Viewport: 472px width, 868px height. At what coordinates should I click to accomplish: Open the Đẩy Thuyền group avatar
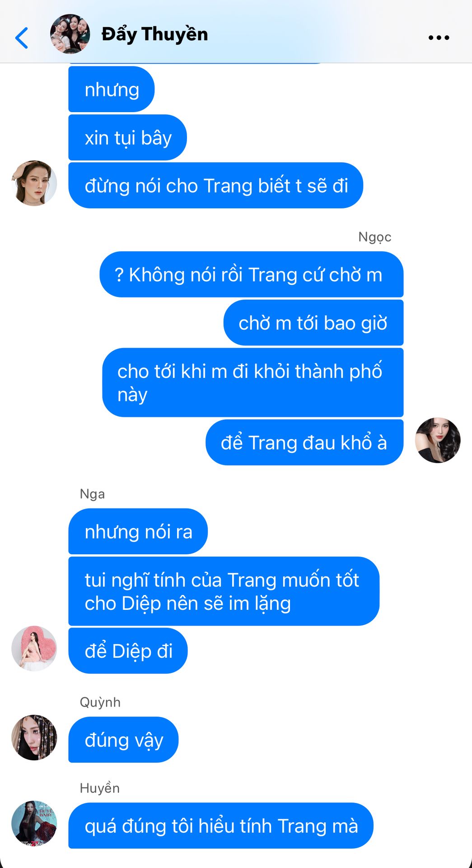(70, 34)
